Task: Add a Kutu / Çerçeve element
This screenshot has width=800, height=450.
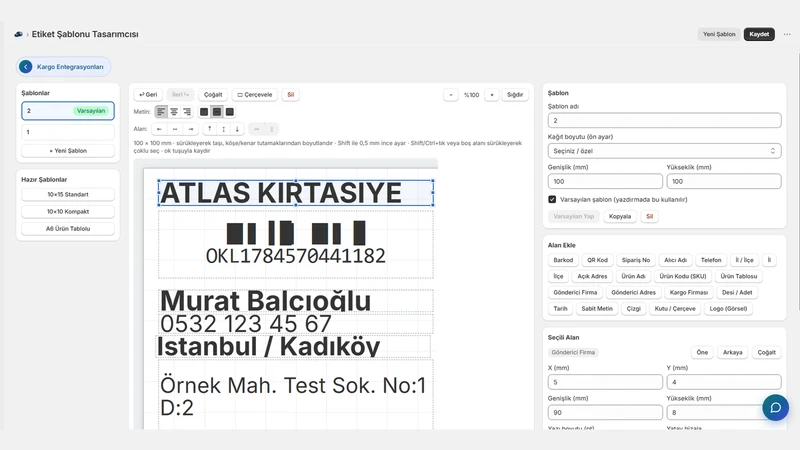Action: [675, 309]
